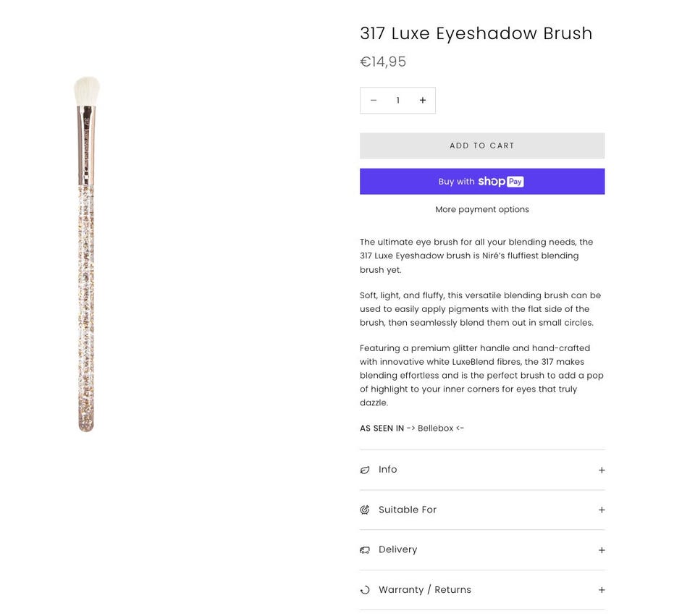
Task: Open More payment options link
Action: (x=482, y=210)
